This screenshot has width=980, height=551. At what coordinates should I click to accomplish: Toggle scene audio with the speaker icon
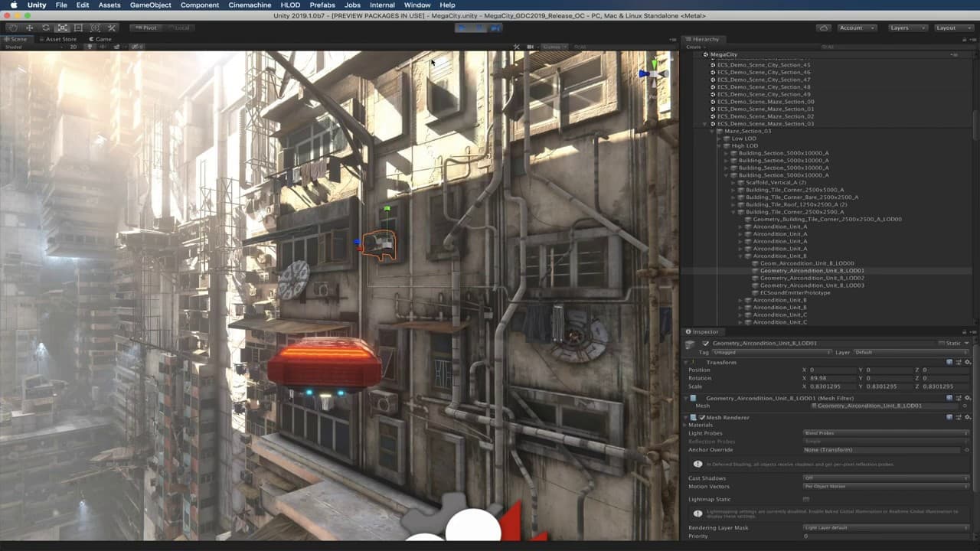click(x=101, y=47)
